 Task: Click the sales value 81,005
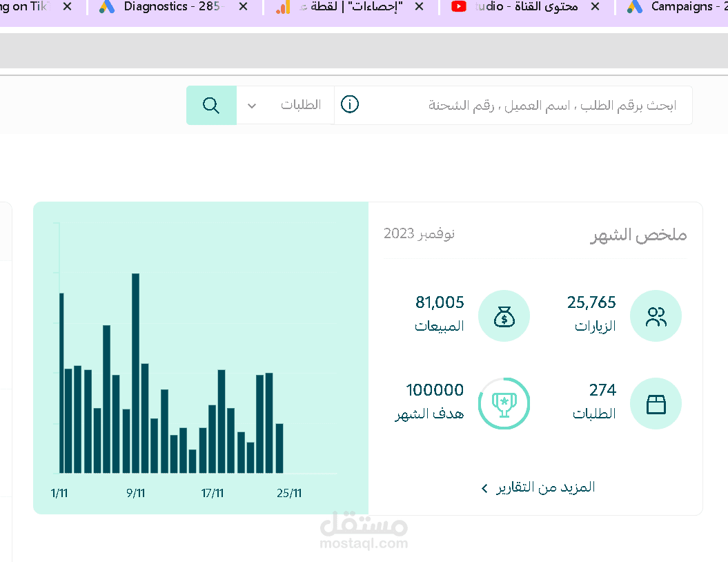(439, 302)
